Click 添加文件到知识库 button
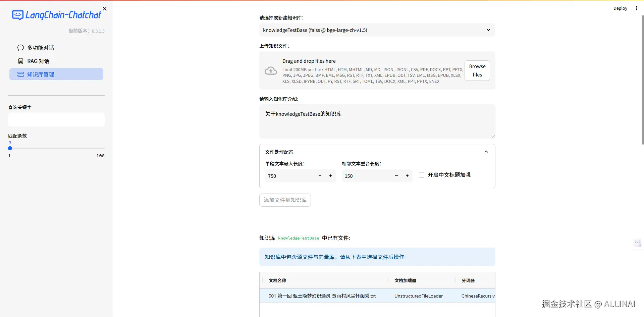This screenshot has width=644, height=317. point(285,200)
